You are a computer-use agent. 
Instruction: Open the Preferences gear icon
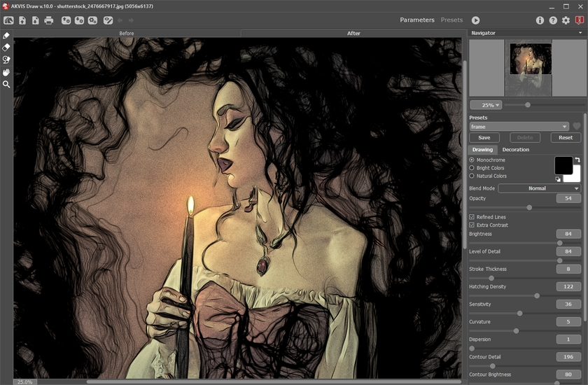(x=566, y=20)
